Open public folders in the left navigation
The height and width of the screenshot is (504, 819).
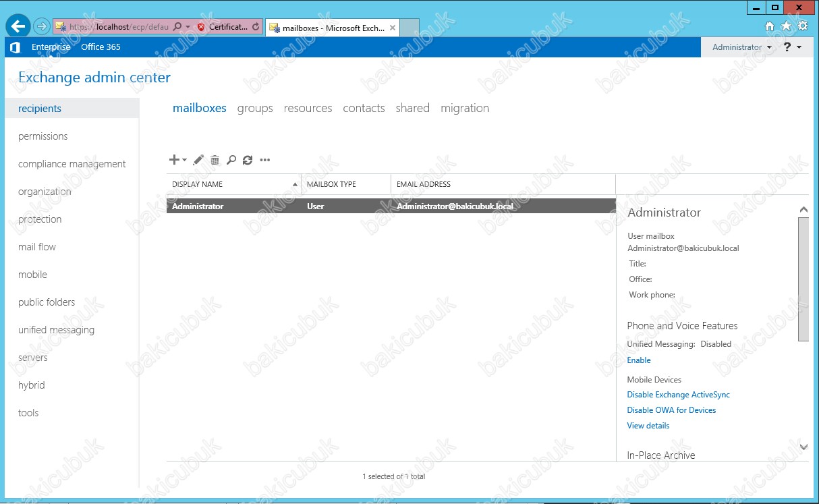[x=47, y=302]
